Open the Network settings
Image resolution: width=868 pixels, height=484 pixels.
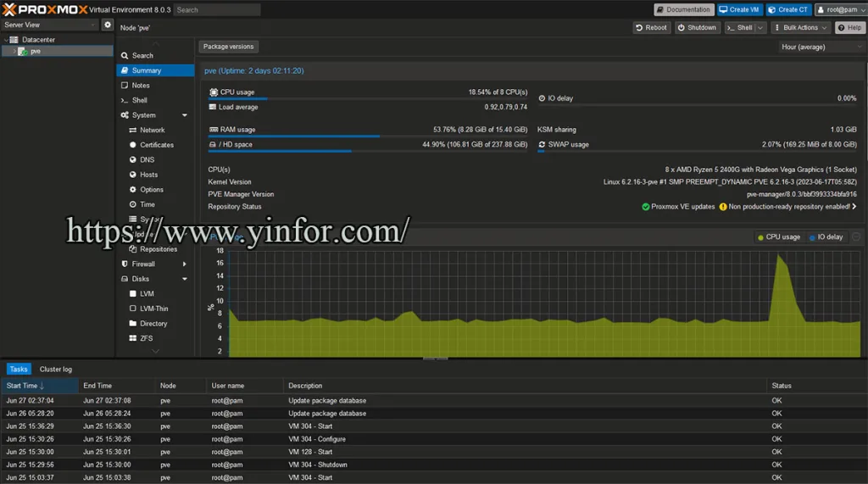pos(152,131)
